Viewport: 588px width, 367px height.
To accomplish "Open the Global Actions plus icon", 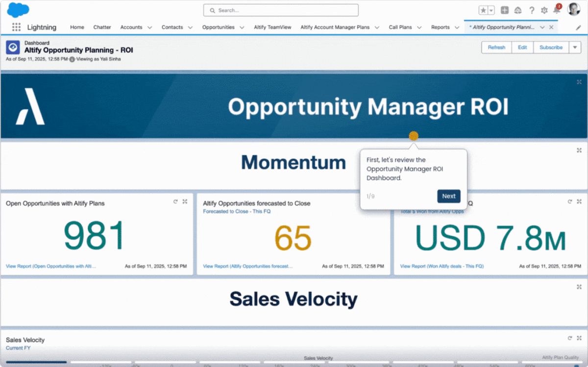I will (505, 10).
